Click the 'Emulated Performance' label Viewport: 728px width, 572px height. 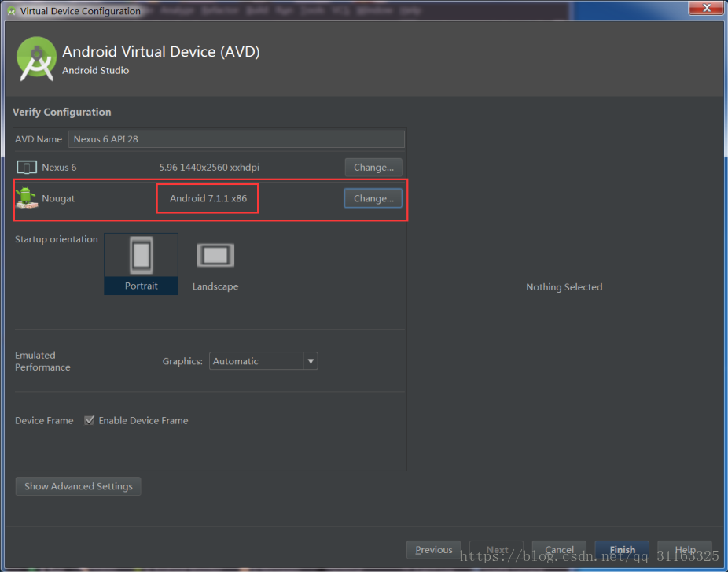pyautogui.click(x=42, y=361)
